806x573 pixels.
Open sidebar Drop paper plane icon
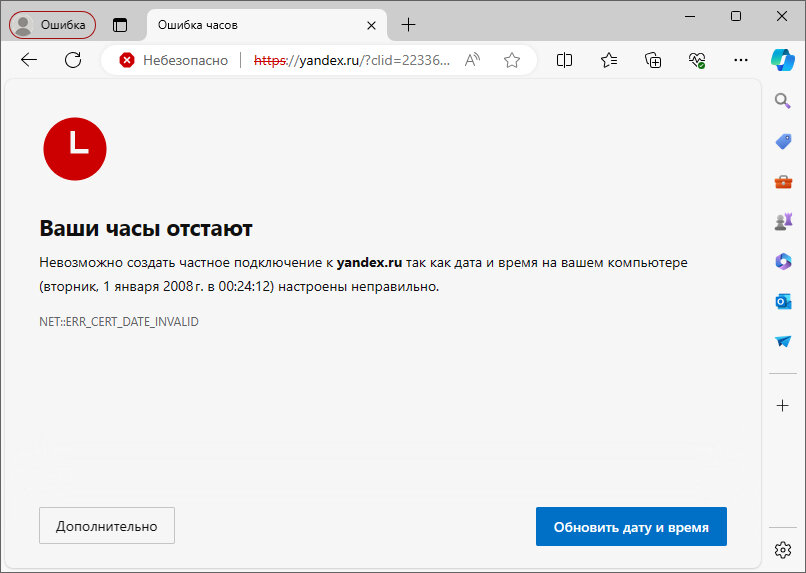coord(783,341)
